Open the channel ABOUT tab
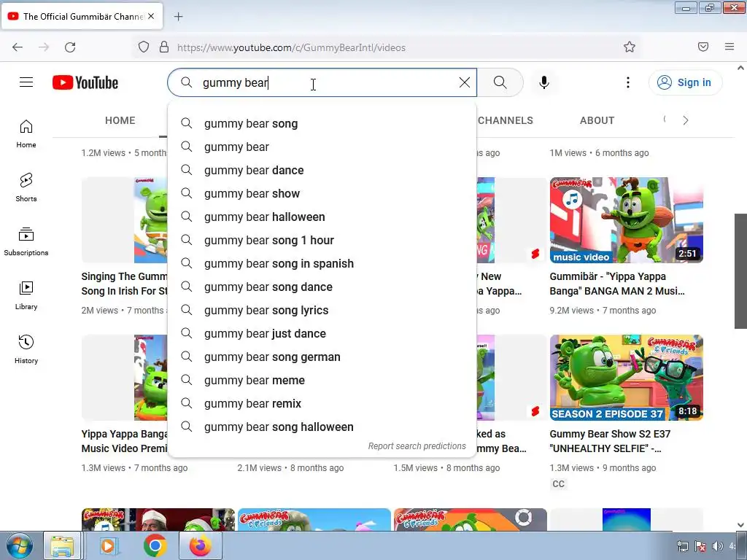 597,120
